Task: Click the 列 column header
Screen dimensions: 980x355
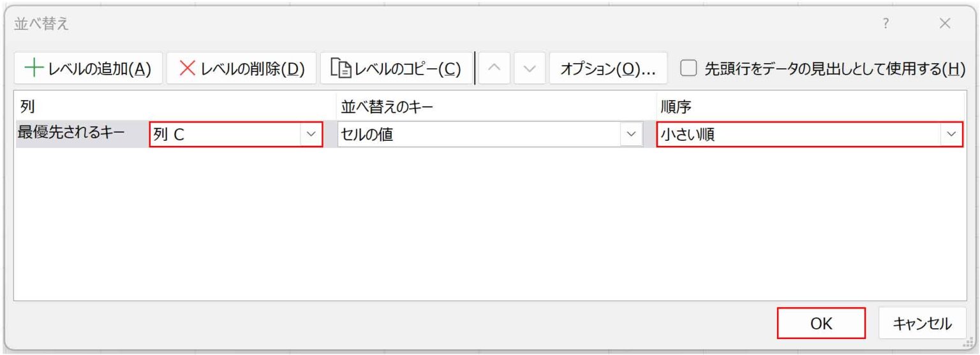Action: click(x=27, y=106)
